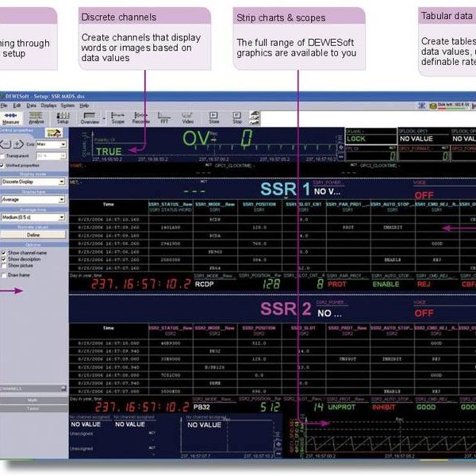Image resolution: width=476 pixels, height=476 pixels.
Task: Open the Data menu
Action: (31, 106)
